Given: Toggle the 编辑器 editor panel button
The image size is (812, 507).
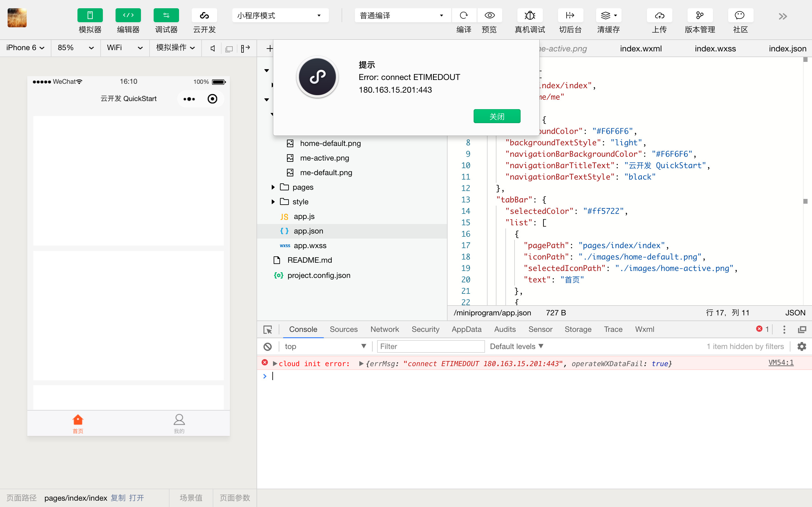Looking at the screenshot, I should point(128,16).
